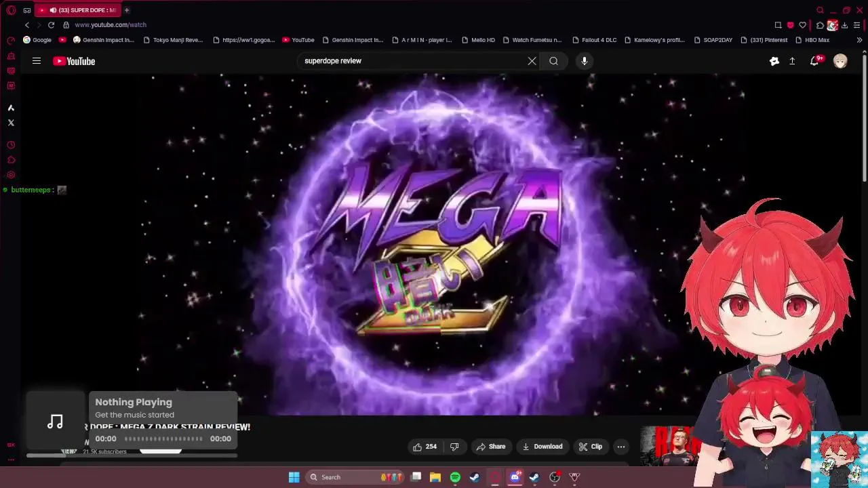
Task: Open the Windows Start button
Action: [294, 477]
